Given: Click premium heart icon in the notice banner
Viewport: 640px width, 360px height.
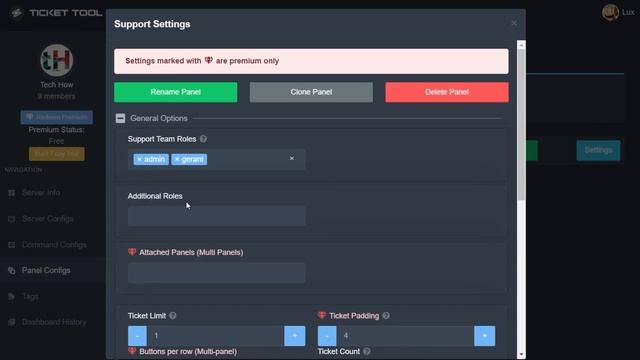Looking at the screenshot, I should 209,60.
